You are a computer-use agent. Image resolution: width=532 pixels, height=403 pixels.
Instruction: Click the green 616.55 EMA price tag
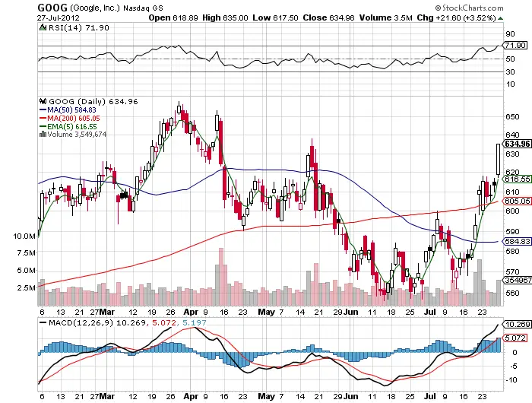517,179
